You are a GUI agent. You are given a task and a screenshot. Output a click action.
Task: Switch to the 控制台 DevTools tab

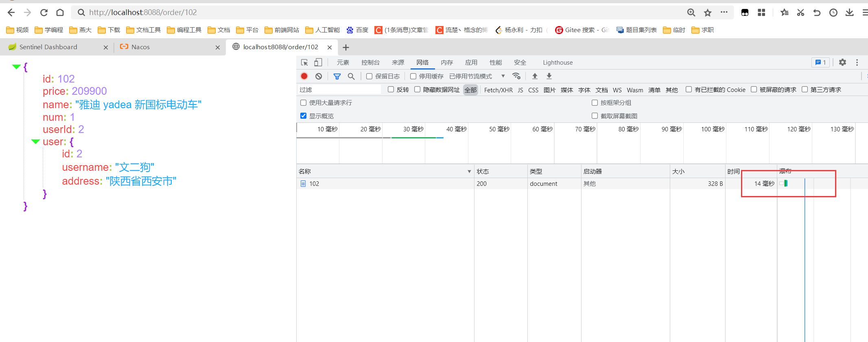click(x=370, y=62)
